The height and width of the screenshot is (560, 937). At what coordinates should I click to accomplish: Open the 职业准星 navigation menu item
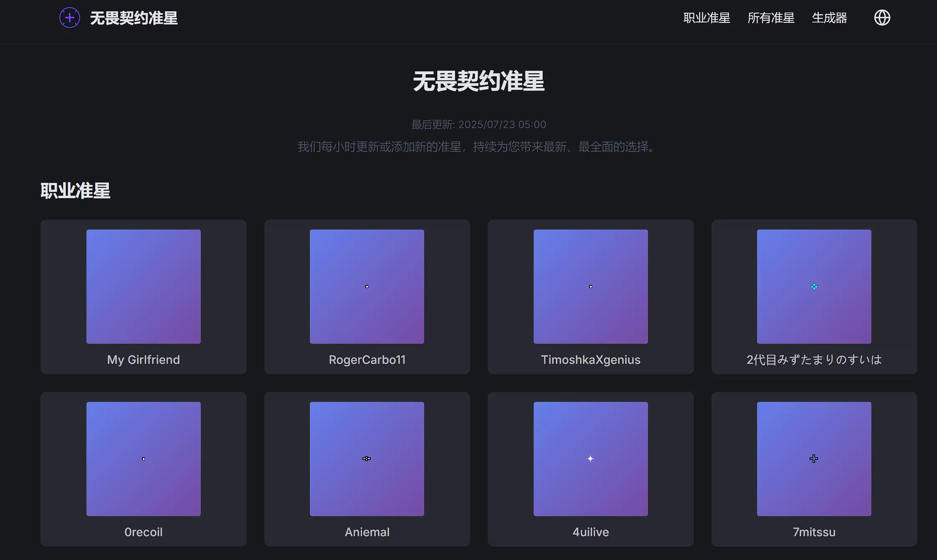tap(707, 18)
